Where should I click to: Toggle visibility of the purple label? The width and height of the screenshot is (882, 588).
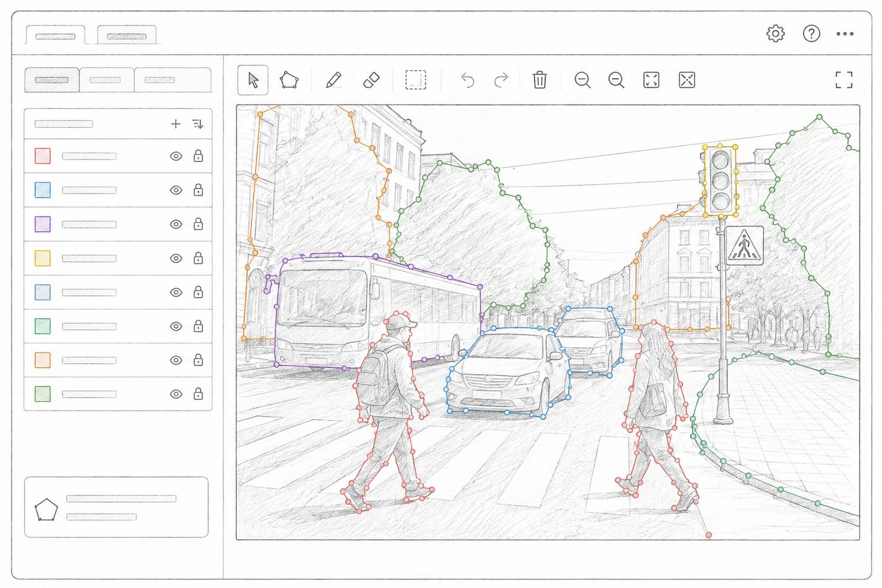point(176,224)
